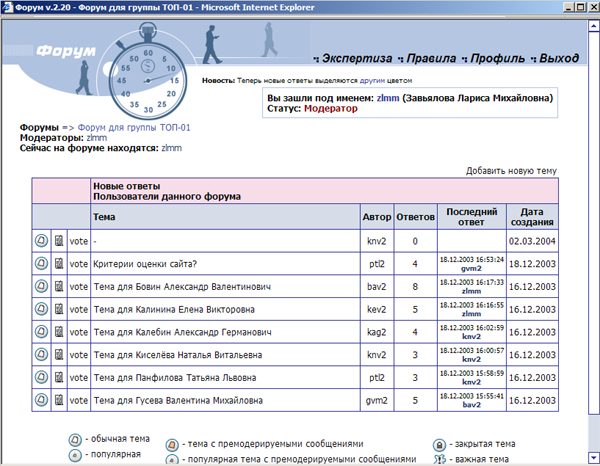Click topic icon in 'Критерии оценки сайта?' row
The height and width of the screenshot is (466, 600).
pyautogui.click(x=41, y=264)
